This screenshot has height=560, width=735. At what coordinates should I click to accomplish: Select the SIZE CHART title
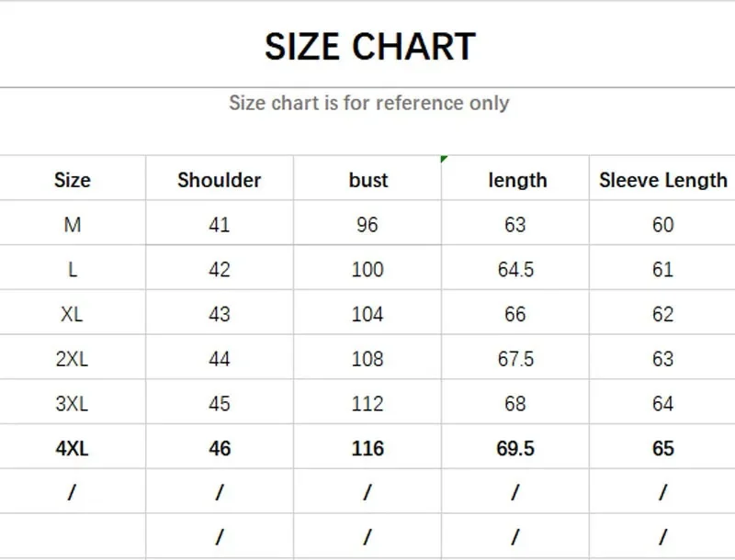tap(370, 46)
